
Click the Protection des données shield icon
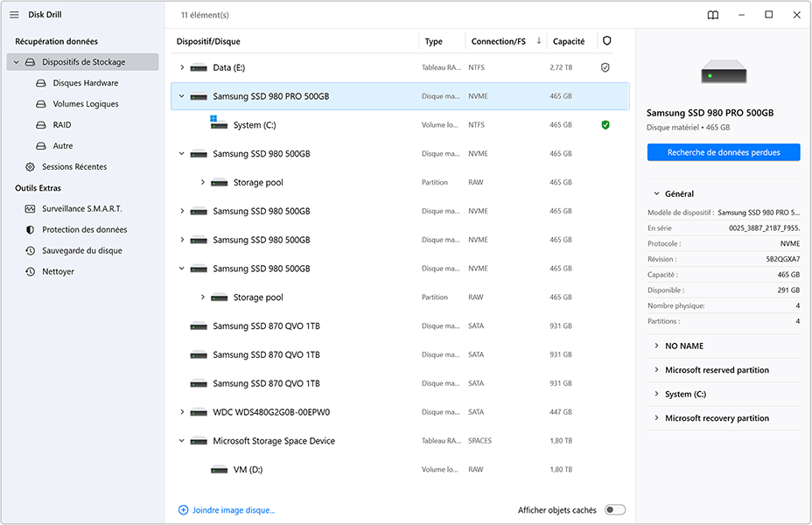(30, 229)
